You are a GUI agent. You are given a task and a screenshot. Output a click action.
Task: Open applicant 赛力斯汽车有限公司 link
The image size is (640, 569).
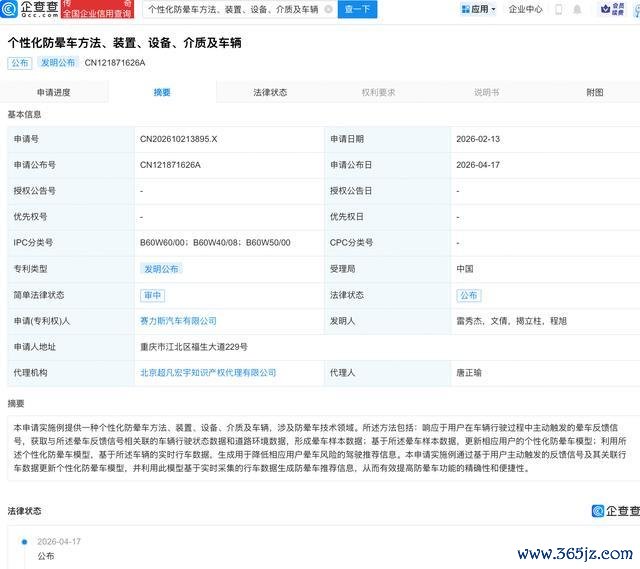178,321
